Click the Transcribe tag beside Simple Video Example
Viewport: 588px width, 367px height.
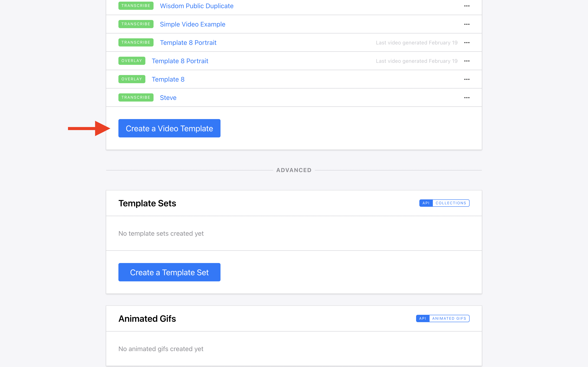(136, 24)
